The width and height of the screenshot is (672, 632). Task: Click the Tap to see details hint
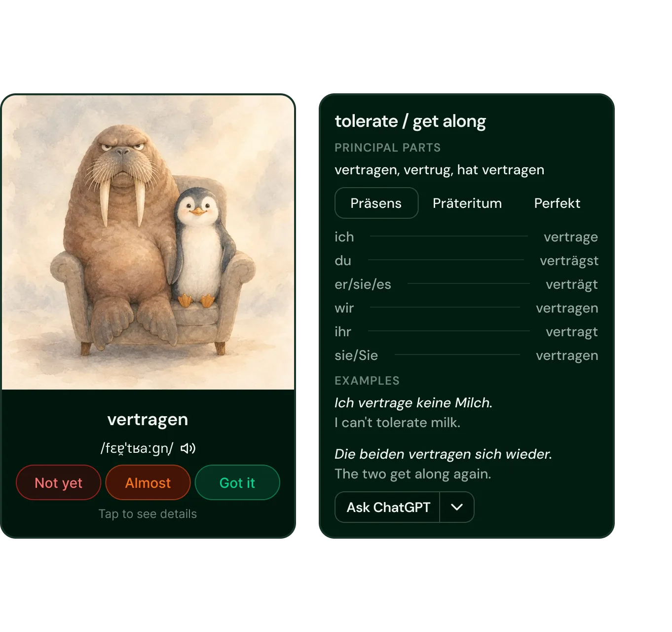pyautogui.click(x=148, y=514)
